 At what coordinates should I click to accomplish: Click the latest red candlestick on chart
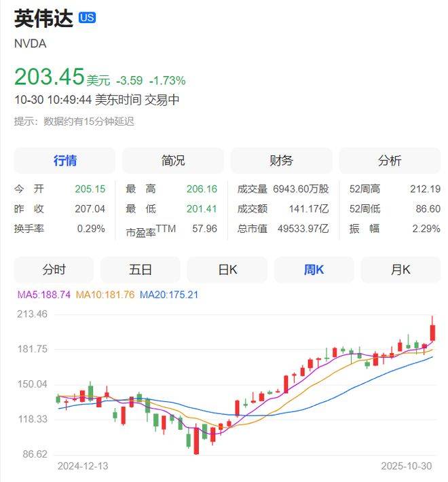tap(432, 332)
